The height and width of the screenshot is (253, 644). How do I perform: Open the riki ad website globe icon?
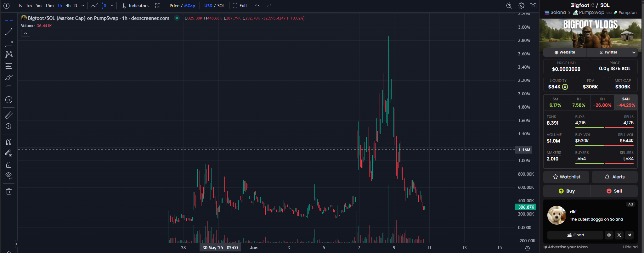609,235
